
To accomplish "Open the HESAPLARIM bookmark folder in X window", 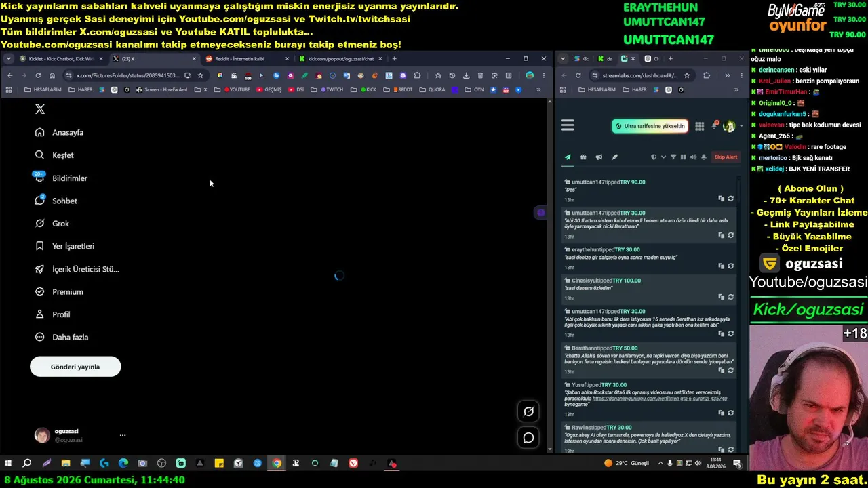I will click(42, 89).
